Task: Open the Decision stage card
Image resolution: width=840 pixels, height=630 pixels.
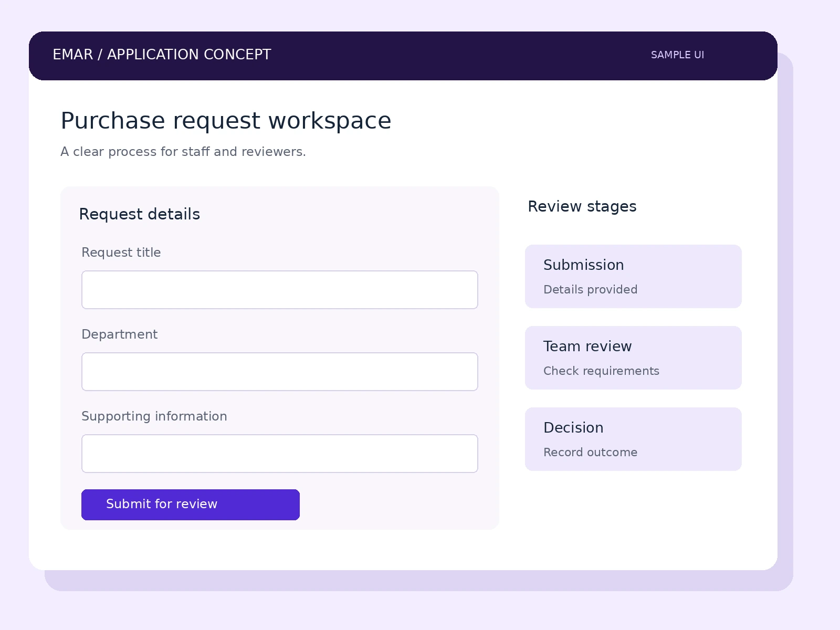Action: coord(633,439)
